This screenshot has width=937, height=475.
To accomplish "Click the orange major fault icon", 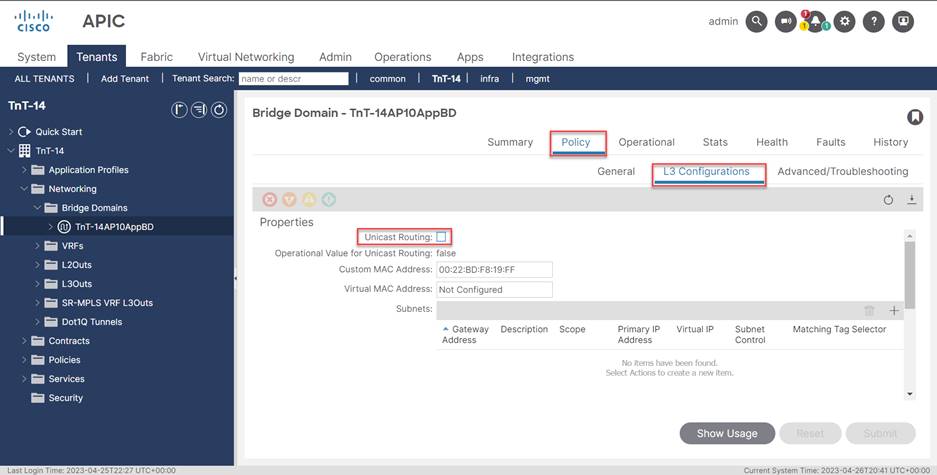I will [x=289, y=200].
